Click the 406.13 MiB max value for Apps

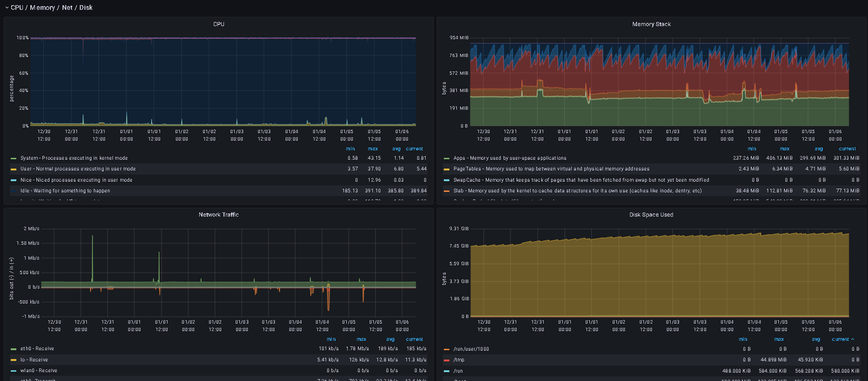pos(779,158)
